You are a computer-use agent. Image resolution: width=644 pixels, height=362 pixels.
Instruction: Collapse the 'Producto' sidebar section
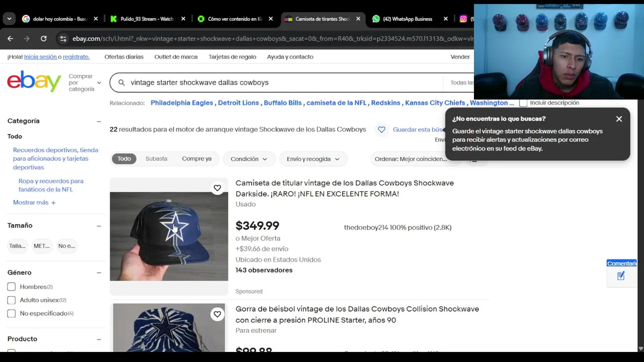pos(99,339)
